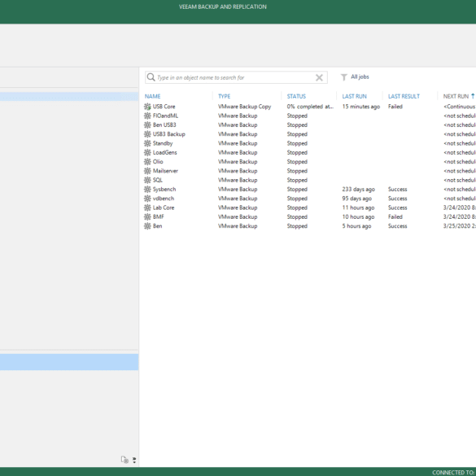Select the Lab Core job name

pyautogui.click(x=164, y=207)
